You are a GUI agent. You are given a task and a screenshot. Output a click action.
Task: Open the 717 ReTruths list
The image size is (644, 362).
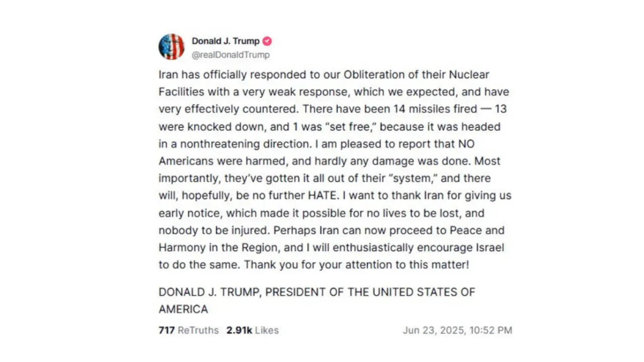coord(189,330)
